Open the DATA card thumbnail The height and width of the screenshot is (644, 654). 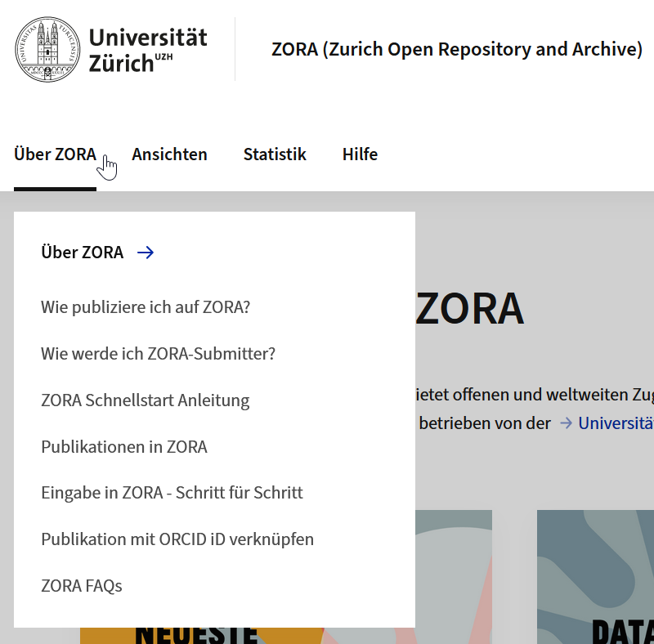coord(595,577)
